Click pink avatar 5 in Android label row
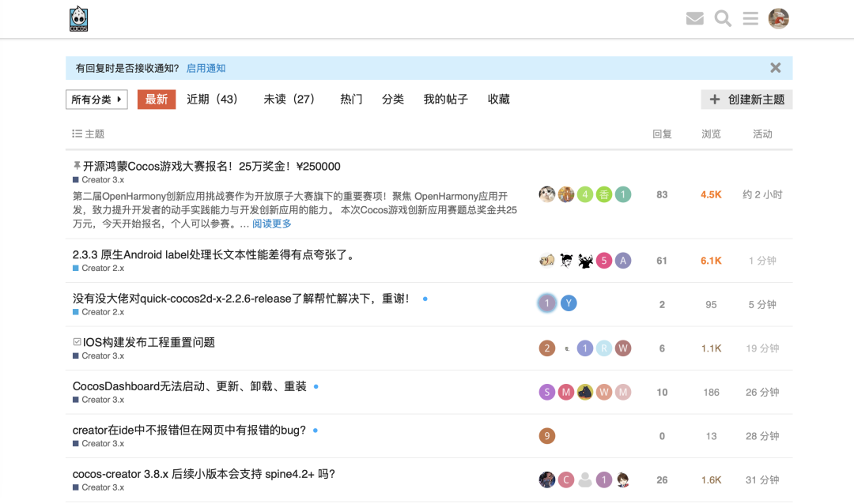This screenshot has width=854, height=504. (x=604, y=261)
